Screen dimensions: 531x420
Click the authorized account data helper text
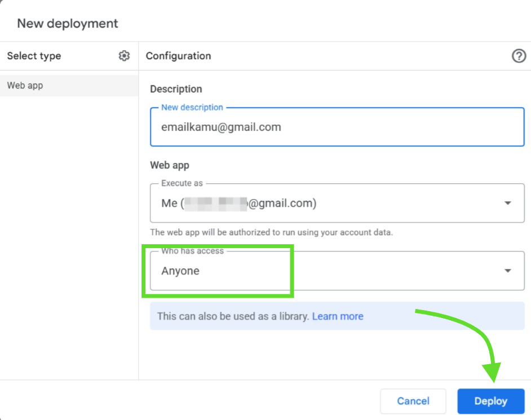coord(271,232)
